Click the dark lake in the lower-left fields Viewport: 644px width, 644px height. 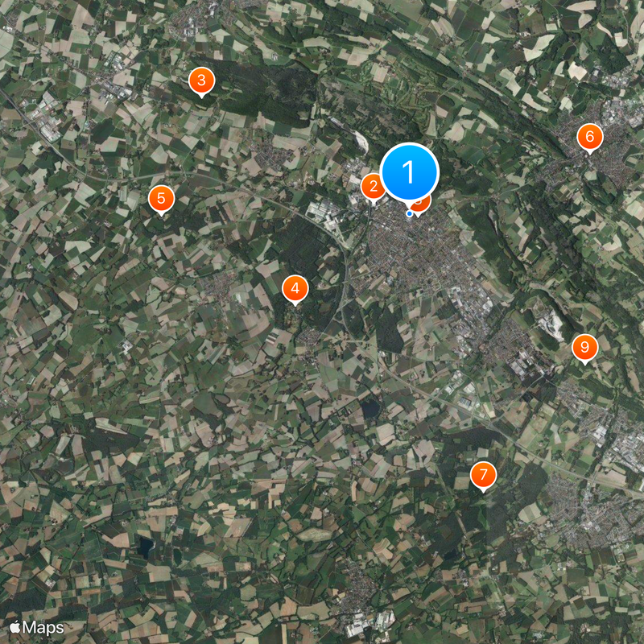(145, 546)
